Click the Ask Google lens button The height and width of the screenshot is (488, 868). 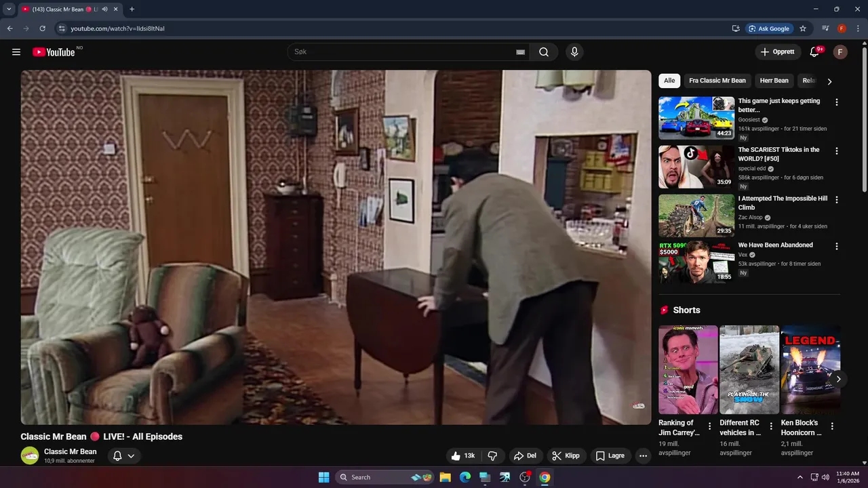(769, 28)
